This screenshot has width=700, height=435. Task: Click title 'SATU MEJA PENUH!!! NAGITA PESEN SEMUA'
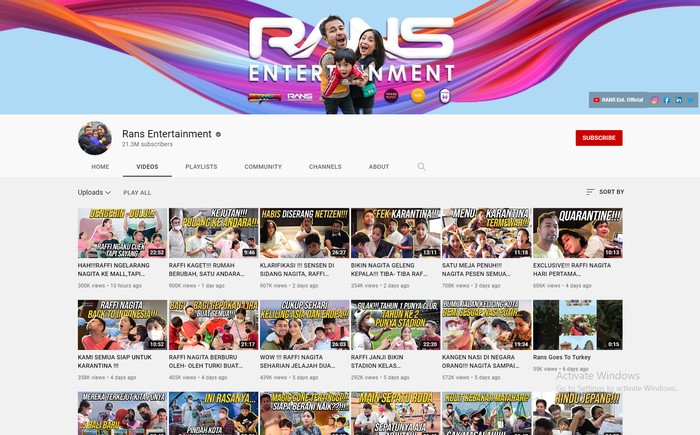click(x=476, y=269)
